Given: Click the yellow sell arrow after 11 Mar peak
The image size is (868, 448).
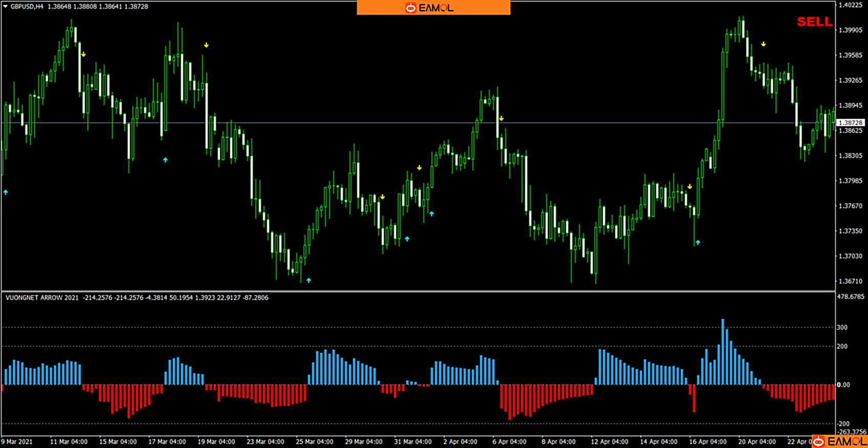Looking at the screenshot, I should (x=83, y=54).
